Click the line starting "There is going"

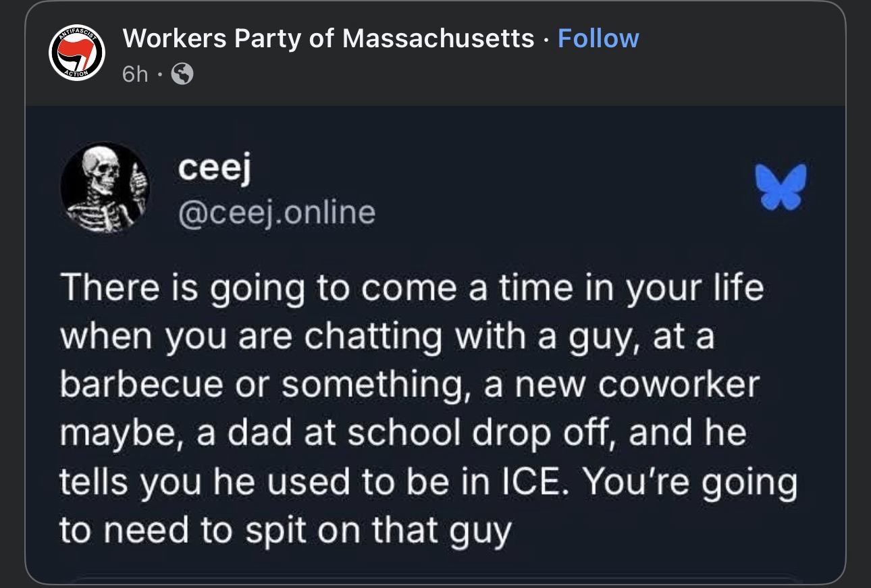tap(412, 288)
